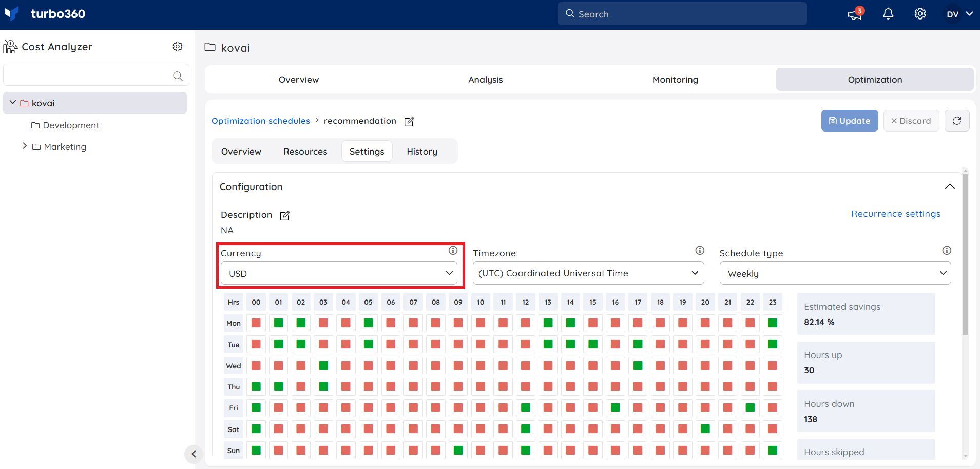Select the 12 hour column header
This screenshot has height=469, width=980.
pyautogui.click(x=526, y=302)
